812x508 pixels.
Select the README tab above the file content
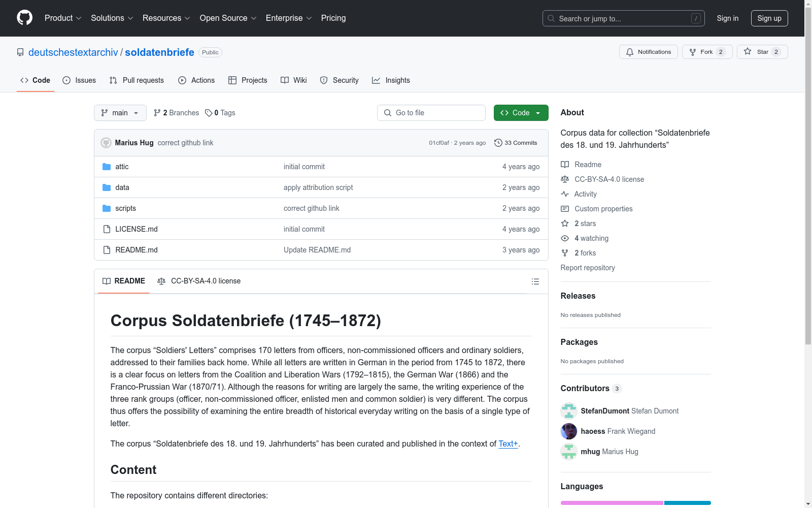click(x=124, y=281)
